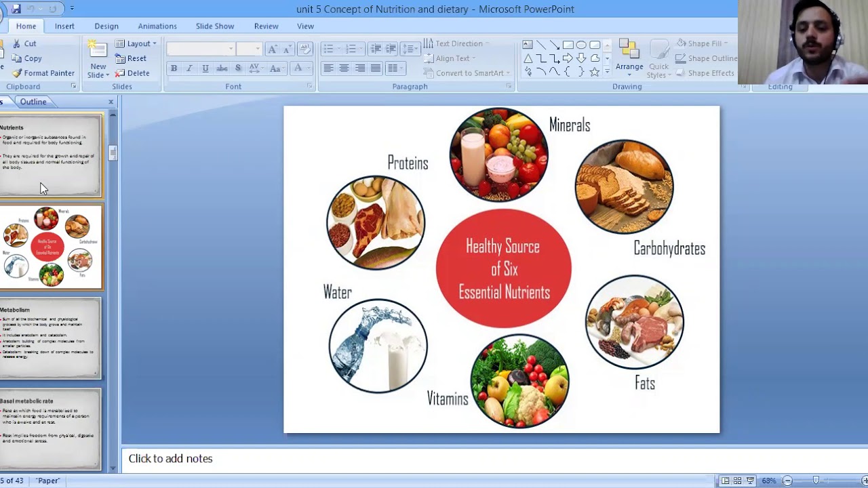Click the zoom slider handle
This screenshot has height=488, width=868.
coord(816,481)
